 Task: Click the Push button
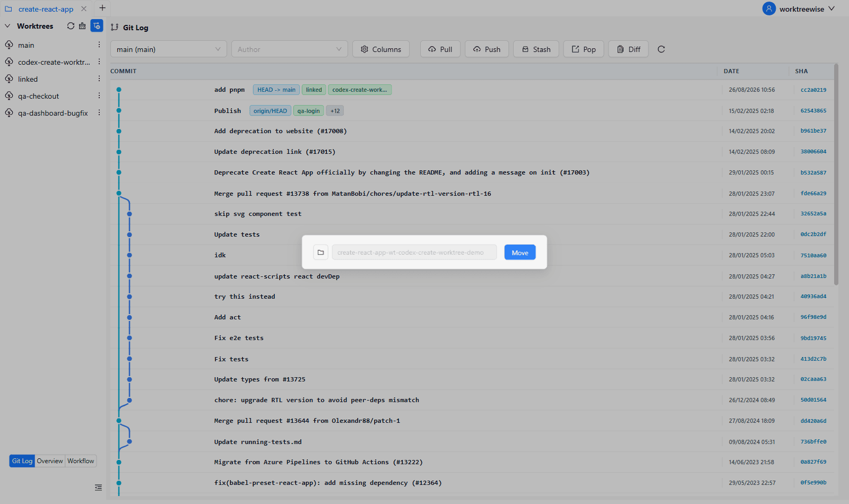click(487, 49)
